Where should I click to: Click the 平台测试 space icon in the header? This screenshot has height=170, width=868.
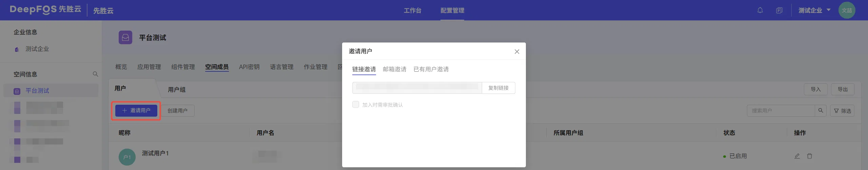pyautogui.click(x=125, y=37)
